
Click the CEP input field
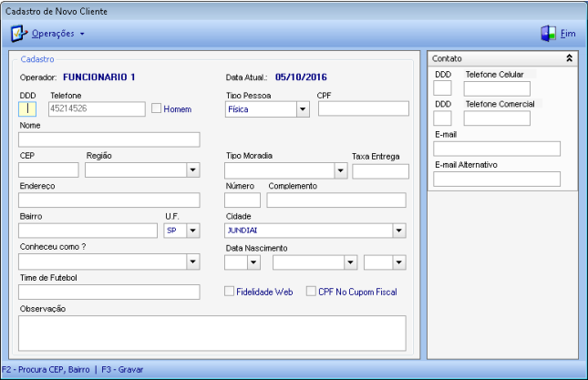click(48, 170)
